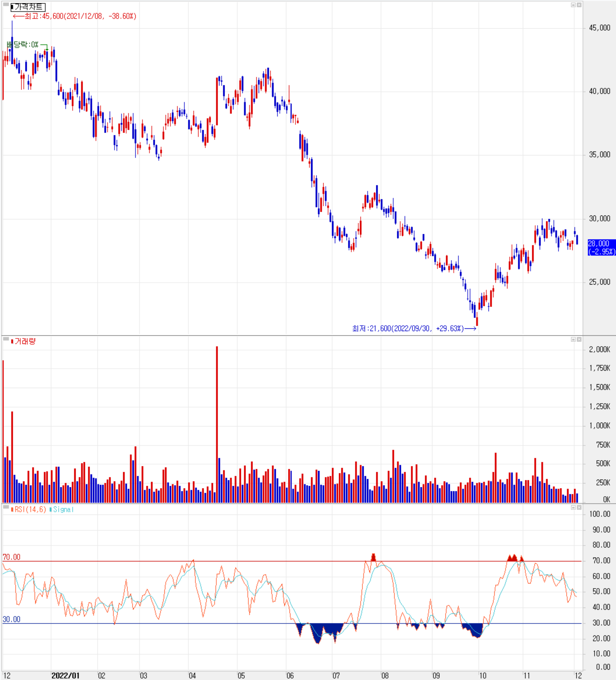Select the 가격차트 title label
The height and width of the screenshot is (680, 616).
28,7
